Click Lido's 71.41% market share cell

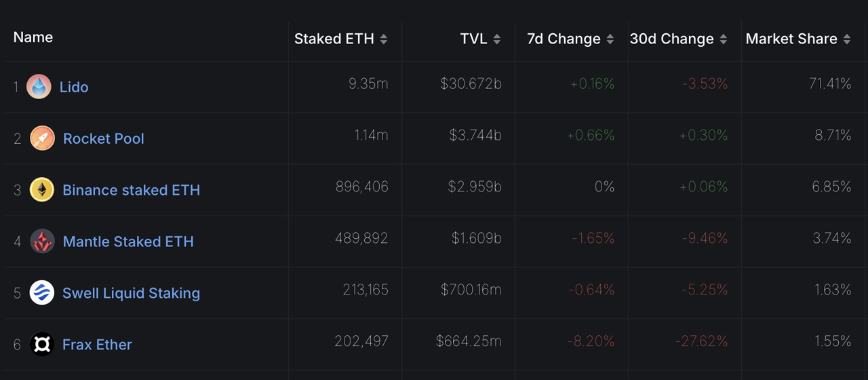point(830,84)
